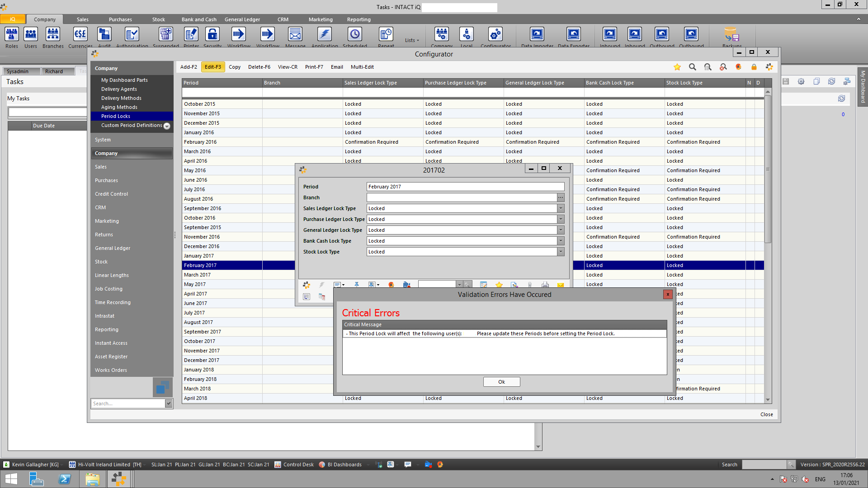Open the Lists dropdown in the ribbon
Viewport: 868px width, 488px height.
click(x=411, y=40)
